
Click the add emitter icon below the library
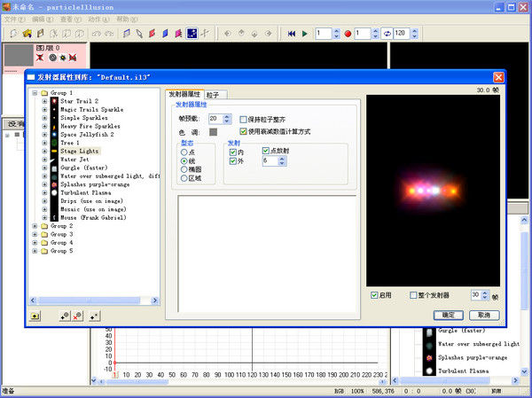pyautogui.click(x=64, y=315)
